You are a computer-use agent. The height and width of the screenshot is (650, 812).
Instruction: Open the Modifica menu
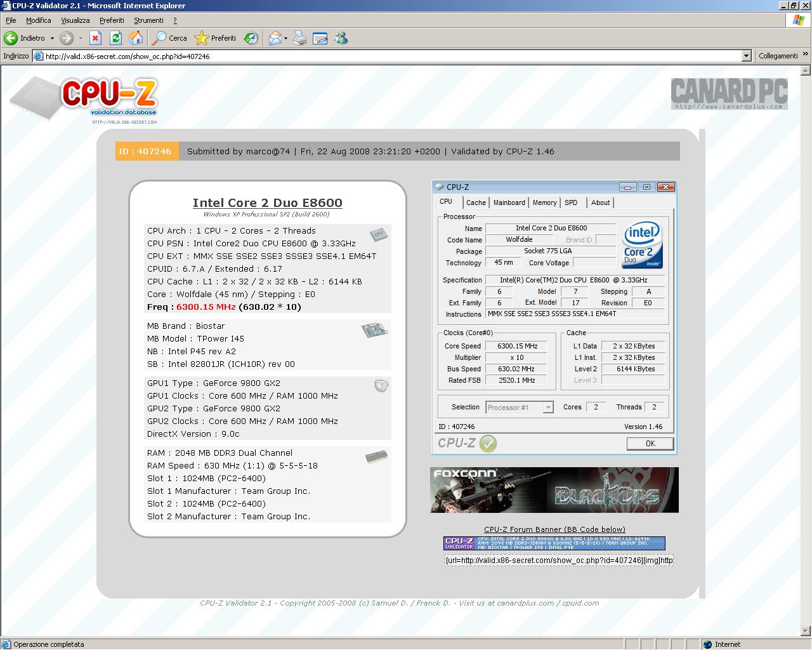(39, 20)
